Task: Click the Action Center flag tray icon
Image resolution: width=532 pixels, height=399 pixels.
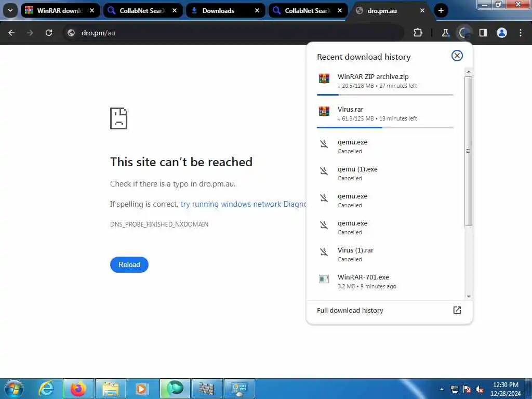Action: coord(467,390)
